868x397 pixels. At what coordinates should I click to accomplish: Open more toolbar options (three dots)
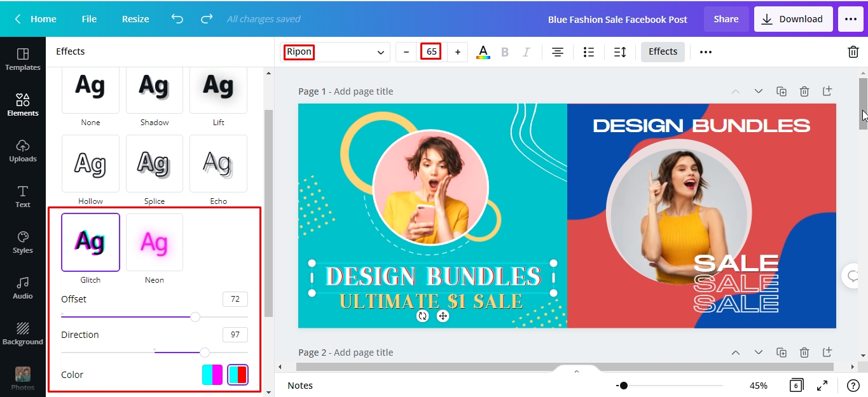click(x=706, y=52)
